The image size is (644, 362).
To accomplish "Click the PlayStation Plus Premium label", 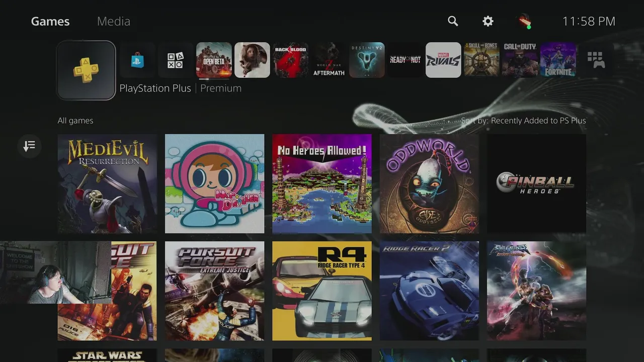I will click(180, 88).
